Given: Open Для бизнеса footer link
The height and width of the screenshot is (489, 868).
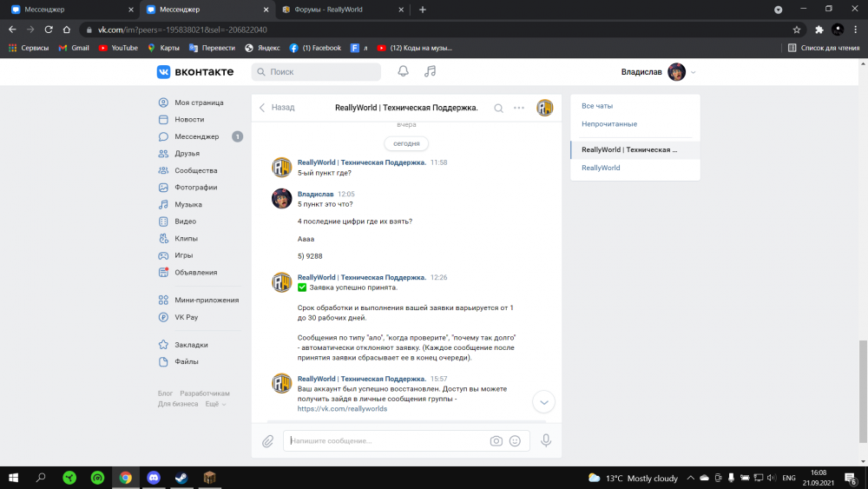Looking at the screenshot, I should point(178,404).
